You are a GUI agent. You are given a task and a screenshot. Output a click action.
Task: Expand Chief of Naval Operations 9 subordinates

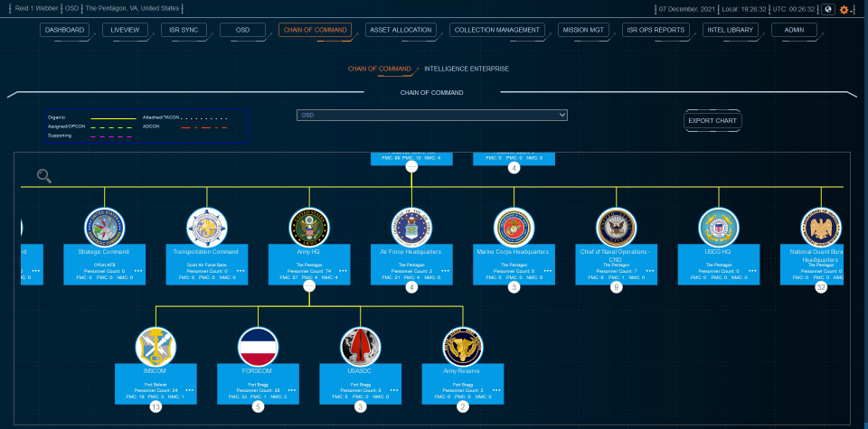coord(616,287)
